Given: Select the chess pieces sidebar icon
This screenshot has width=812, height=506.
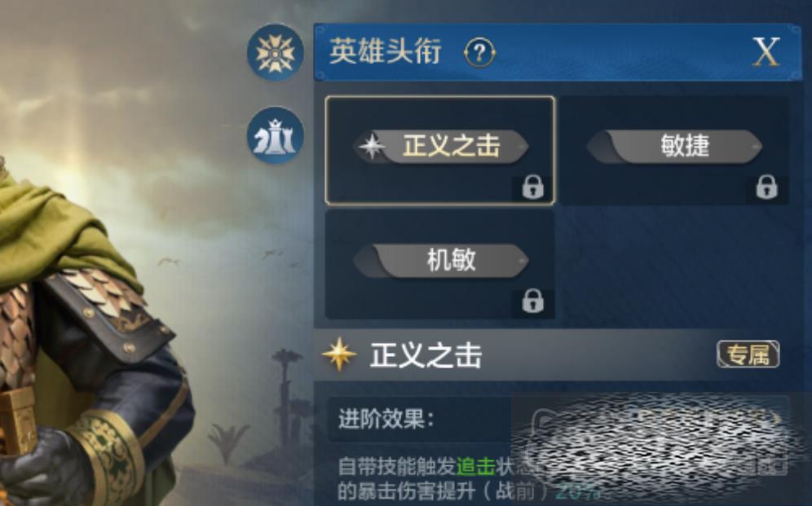Looking at the screenshot, I should point(275,135).
